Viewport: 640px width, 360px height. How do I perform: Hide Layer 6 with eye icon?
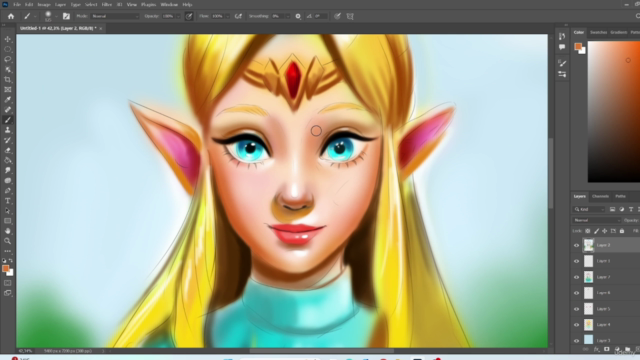point(576,293)
